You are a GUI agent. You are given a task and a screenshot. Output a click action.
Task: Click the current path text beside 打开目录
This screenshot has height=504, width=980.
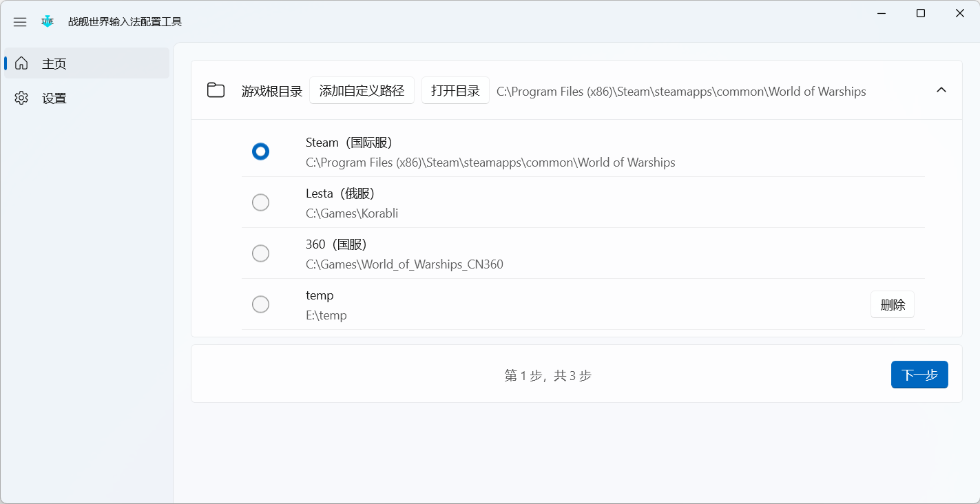click(x=681, y=92)
